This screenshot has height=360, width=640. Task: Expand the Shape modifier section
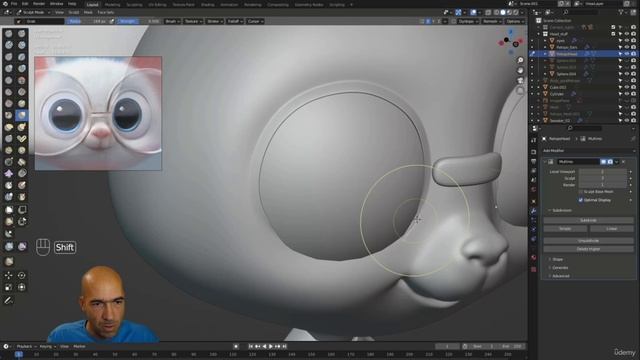[558, 259]
